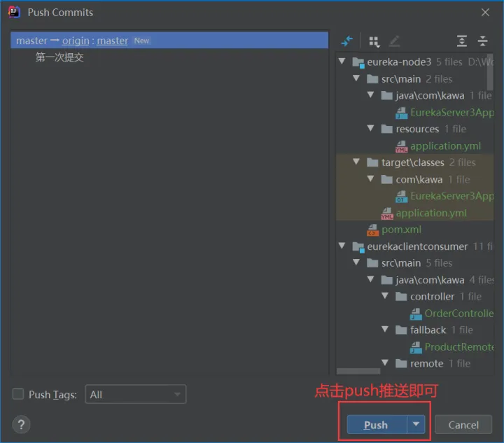This screenshot has width=504, height=443.
Task: Collapse java\com\kawa under eurekaclientconsumer
Action: [x=370, y=279]
